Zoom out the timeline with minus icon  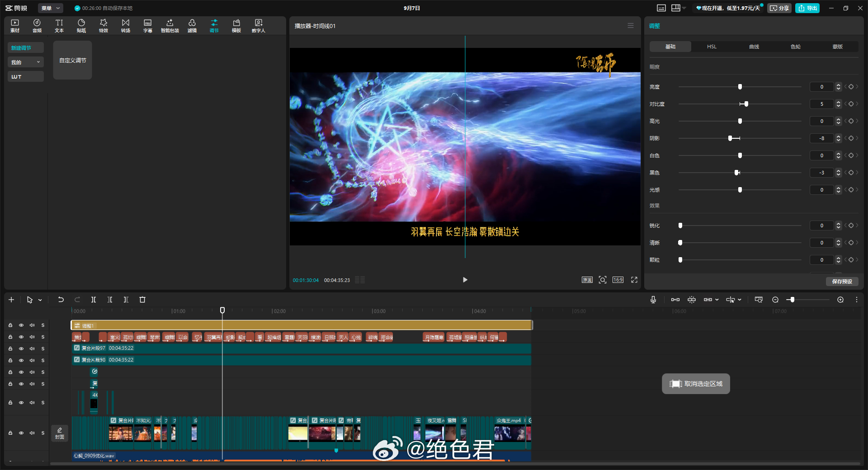click(775, 300)
